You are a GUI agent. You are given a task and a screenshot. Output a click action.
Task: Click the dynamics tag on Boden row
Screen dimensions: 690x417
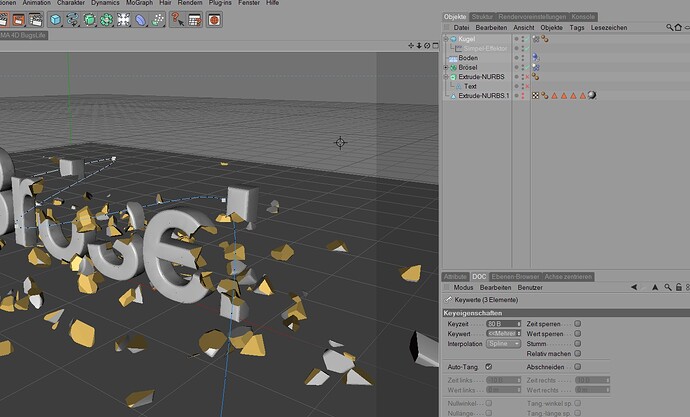pos(536,58)
